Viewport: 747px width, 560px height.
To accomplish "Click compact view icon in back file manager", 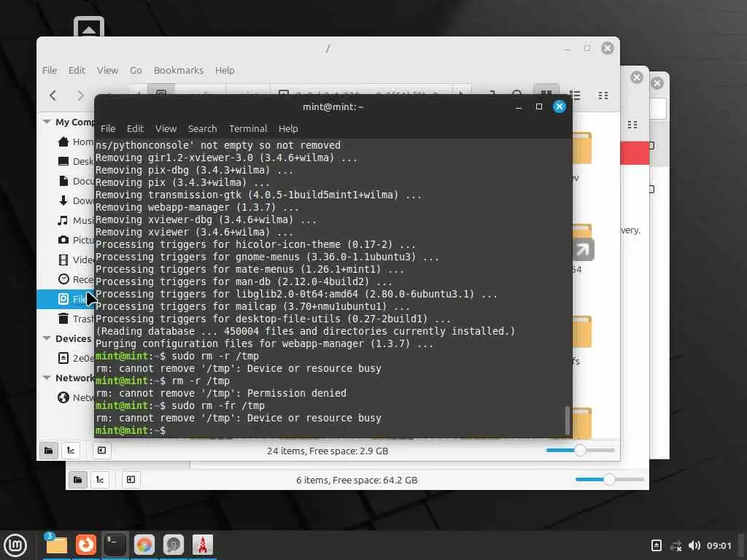I will 632,125.
